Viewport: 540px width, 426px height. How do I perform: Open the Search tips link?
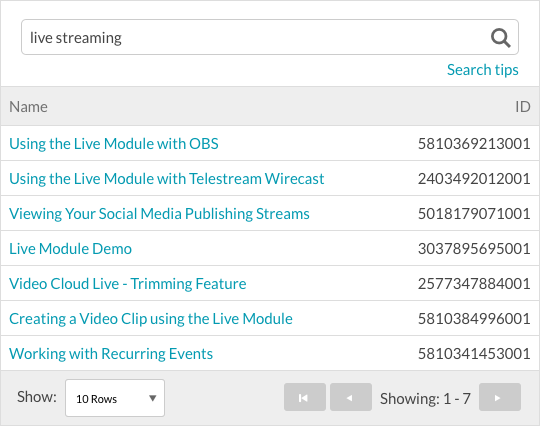(x=482, y=70)
